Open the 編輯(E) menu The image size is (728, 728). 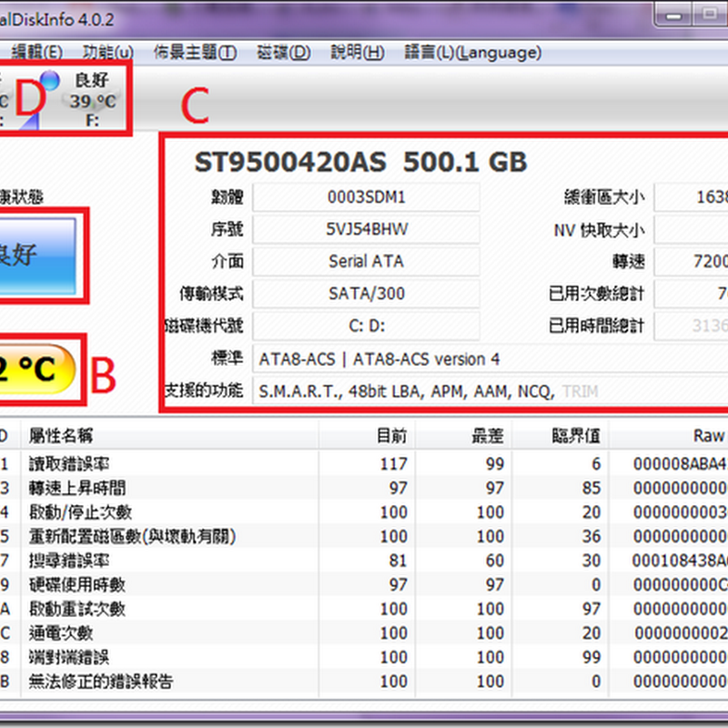pos(36,53)
